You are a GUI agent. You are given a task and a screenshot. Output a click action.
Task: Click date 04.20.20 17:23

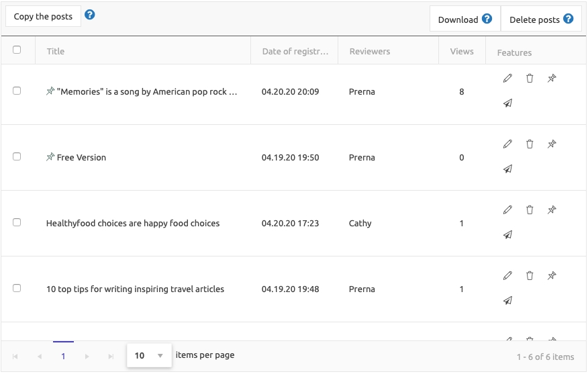point(290,223)
